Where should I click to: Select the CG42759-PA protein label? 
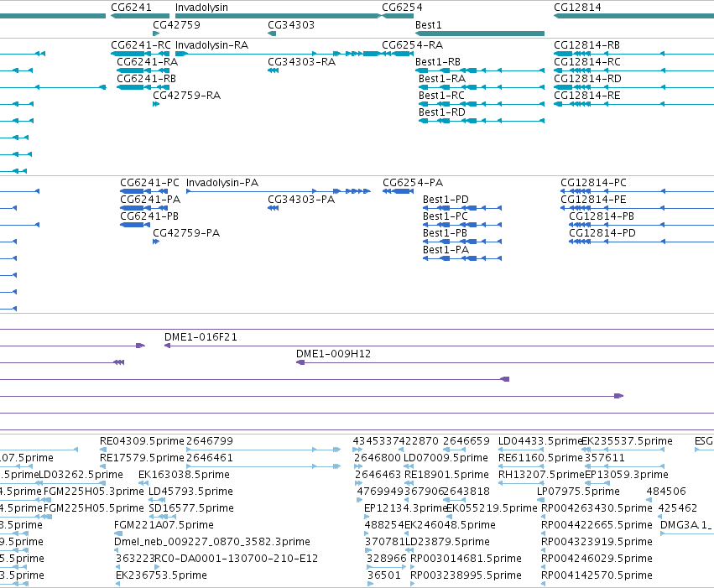[x=186, y=233]
